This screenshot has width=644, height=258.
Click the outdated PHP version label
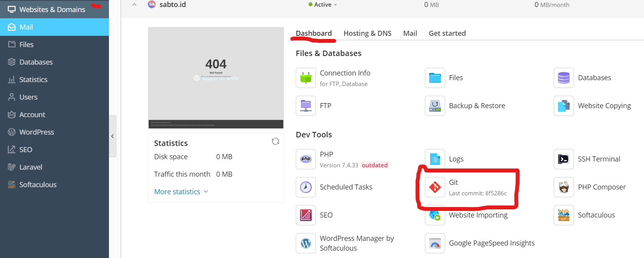[375, 165]
